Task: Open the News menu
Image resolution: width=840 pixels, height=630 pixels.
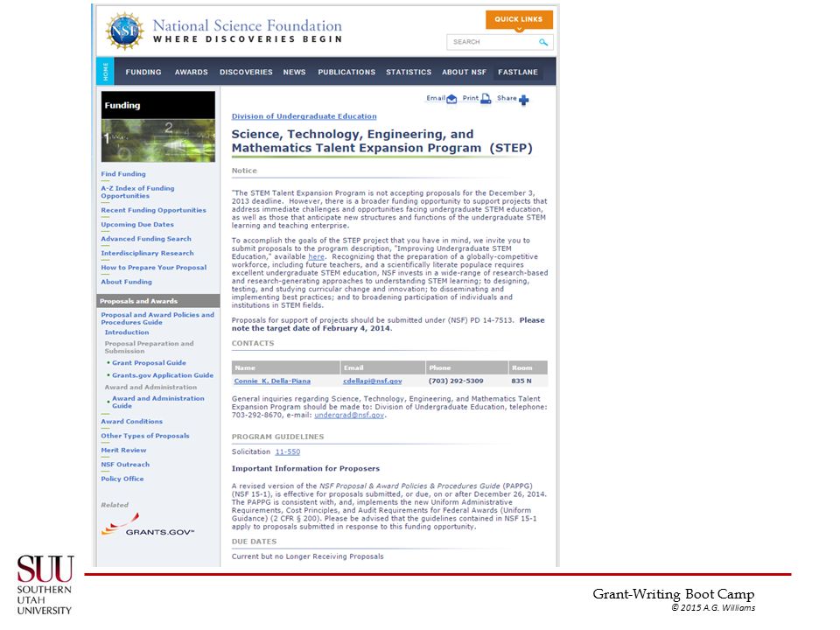Action: coord(294,72)
